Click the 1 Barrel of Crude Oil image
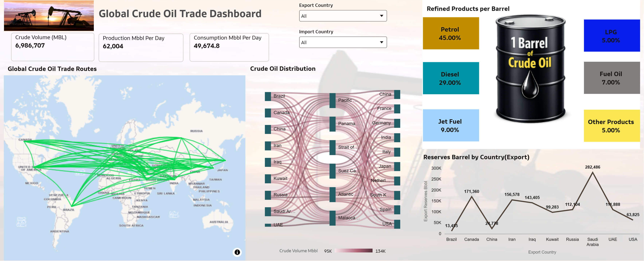644x261 pixels. click(530, 69)
